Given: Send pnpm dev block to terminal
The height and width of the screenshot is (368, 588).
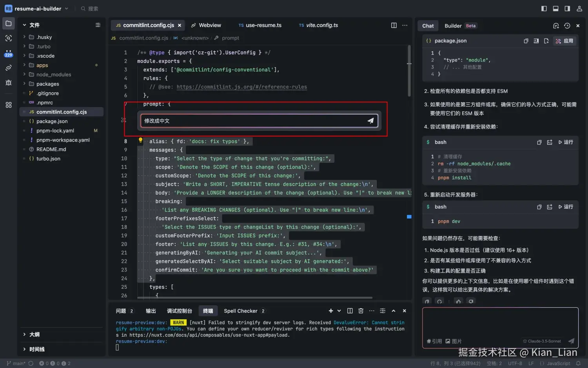Looking at the screenshot, I should click(550, 207).
